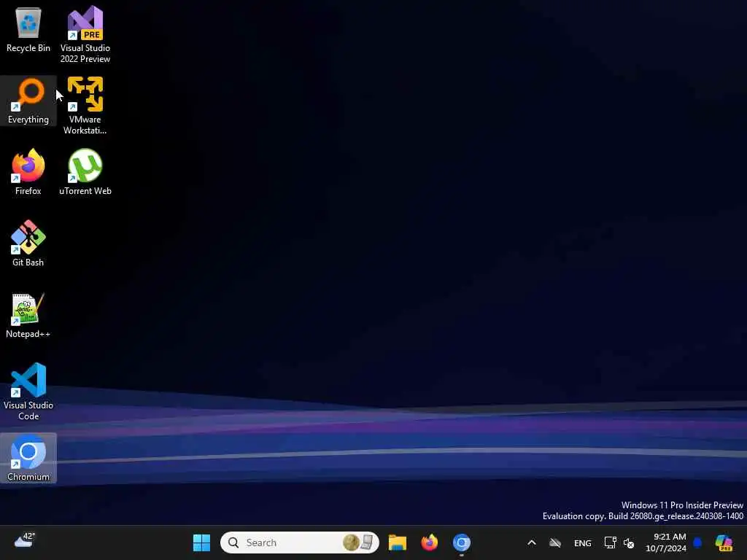Open the ENG language switcher
747x560 pixels.
click(583, 542)
